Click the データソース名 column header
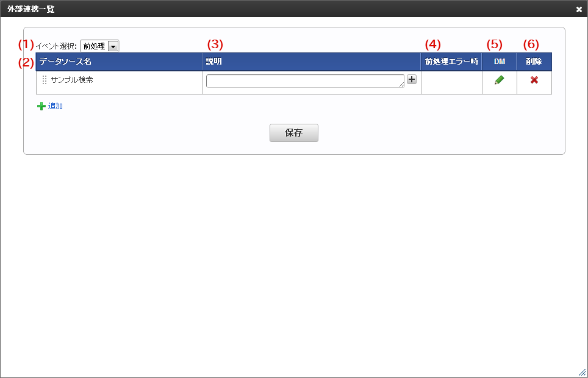 pos(120,62)
